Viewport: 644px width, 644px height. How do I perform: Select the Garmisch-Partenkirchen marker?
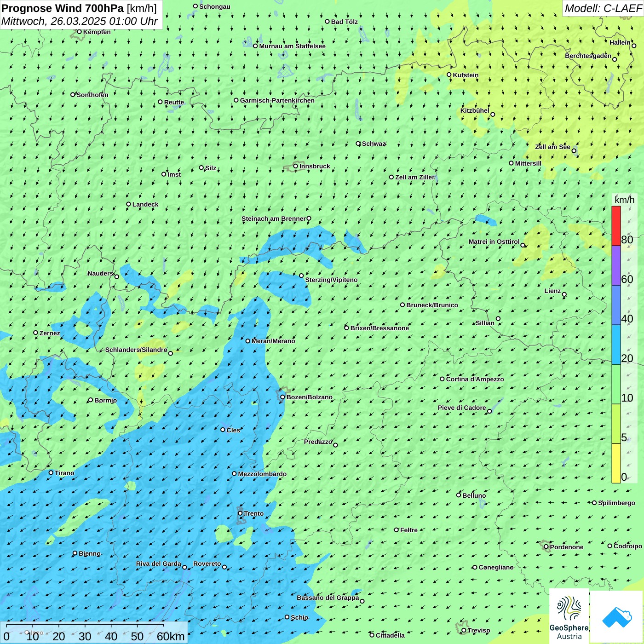(x=236, y=100)
